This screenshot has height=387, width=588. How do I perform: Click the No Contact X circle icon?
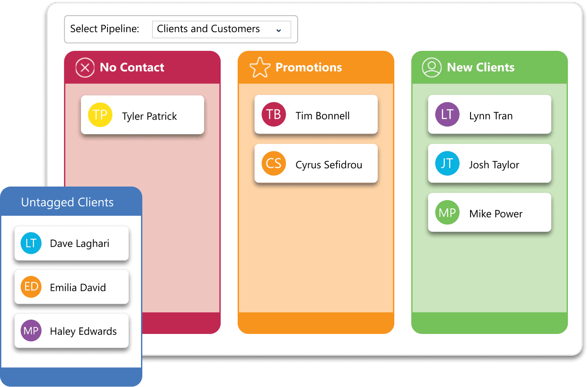coord(85,68)
